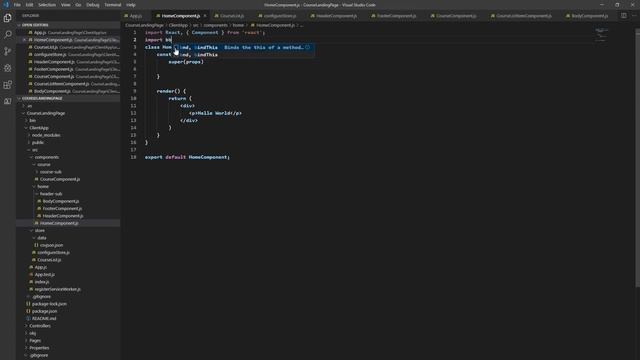Open the Explorer view in activity bar

click(8, 18)
